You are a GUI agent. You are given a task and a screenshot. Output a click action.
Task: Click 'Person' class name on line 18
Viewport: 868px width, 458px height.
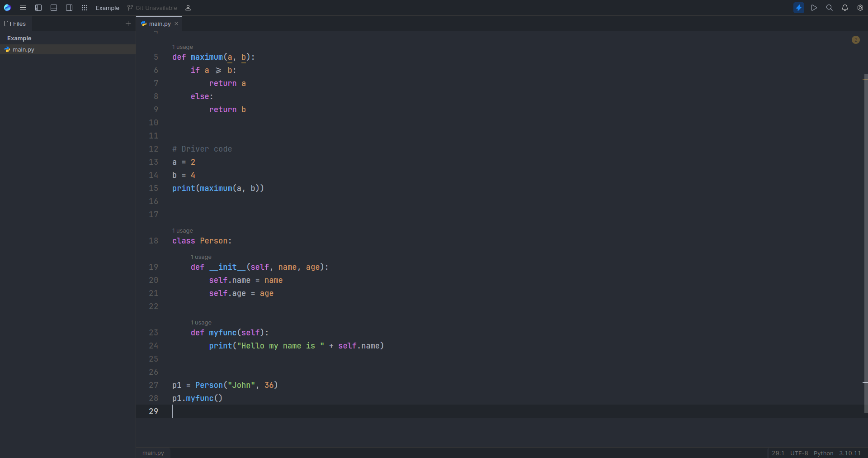click(213, 241)
